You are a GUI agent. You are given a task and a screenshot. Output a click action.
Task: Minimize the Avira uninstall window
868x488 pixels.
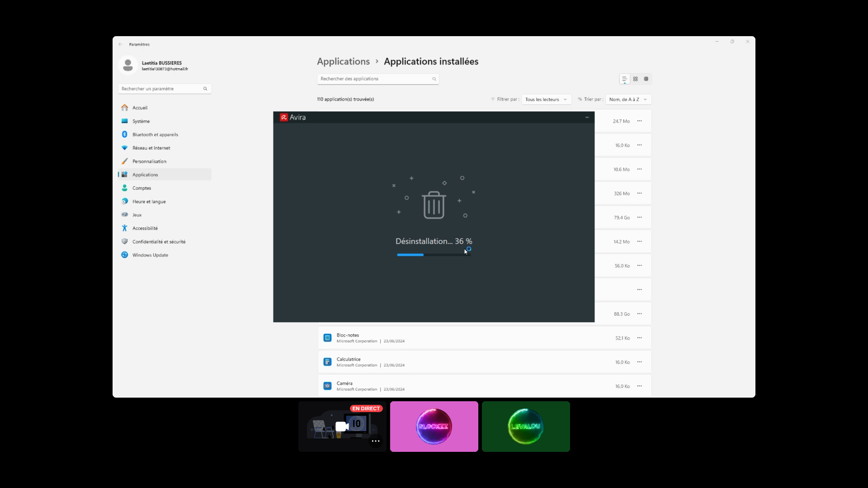(587, 117)
